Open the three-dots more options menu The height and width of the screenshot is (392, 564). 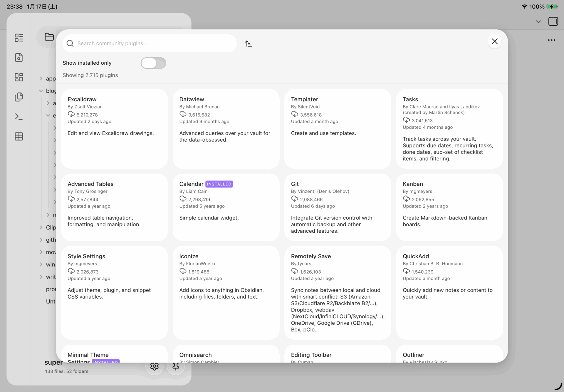point(551,40)
